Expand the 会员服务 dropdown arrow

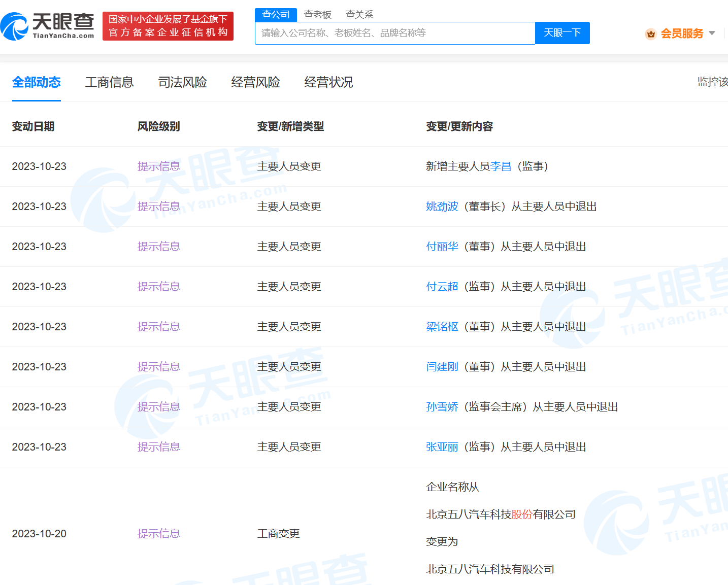click(x=712, y=33)
